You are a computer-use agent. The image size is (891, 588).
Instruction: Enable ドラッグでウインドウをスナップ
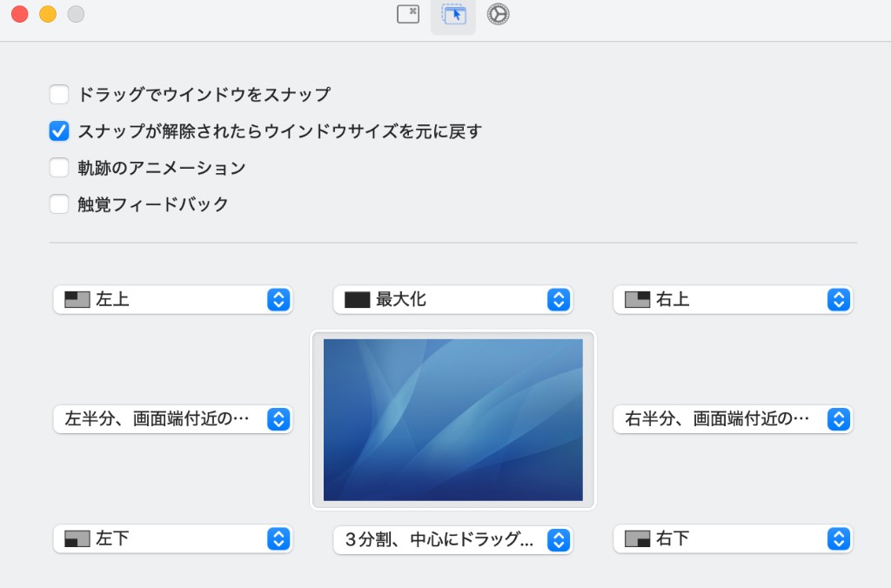(x=58, y=94)
